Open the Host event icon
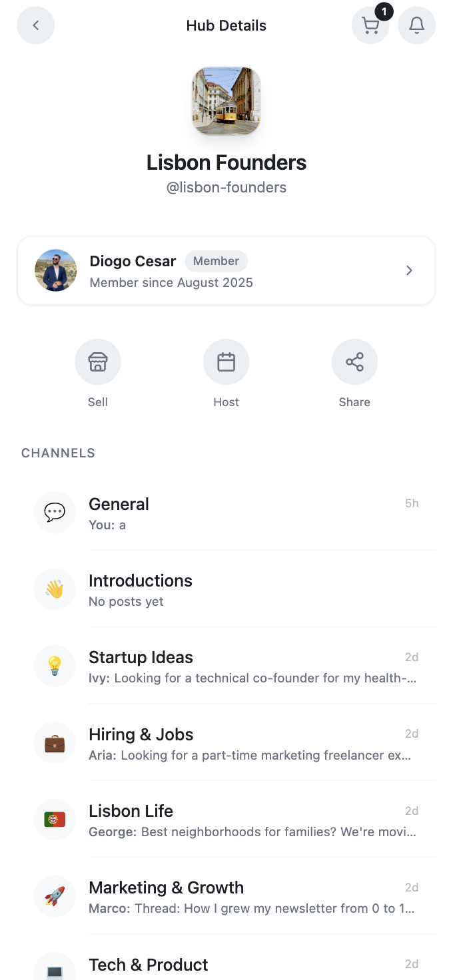Viewport: 453px width, 980px height. [x=226, y=362]
